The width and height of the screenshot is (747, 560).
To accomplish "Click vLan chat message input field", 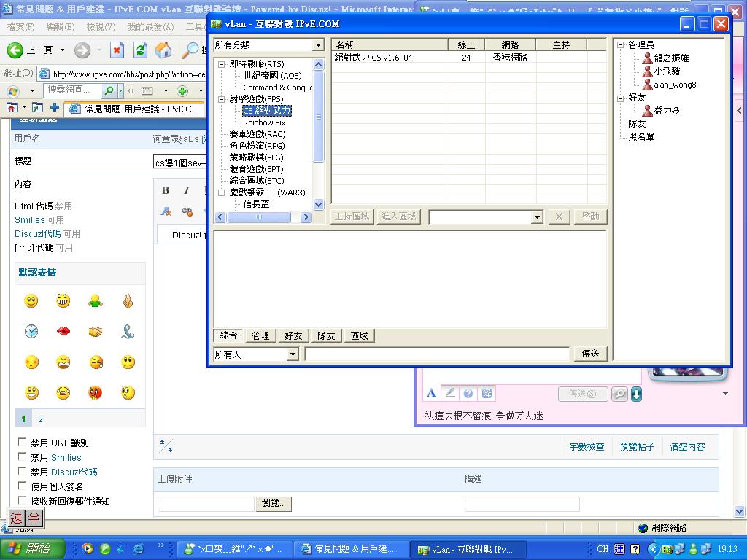I will tap(437, 354).
